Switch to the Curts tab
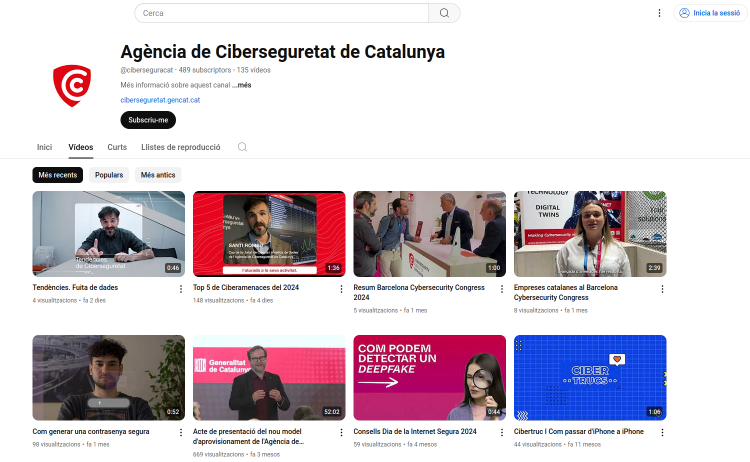Image resolution: width=750 pixels, height=462 pixels. [117, 147]
